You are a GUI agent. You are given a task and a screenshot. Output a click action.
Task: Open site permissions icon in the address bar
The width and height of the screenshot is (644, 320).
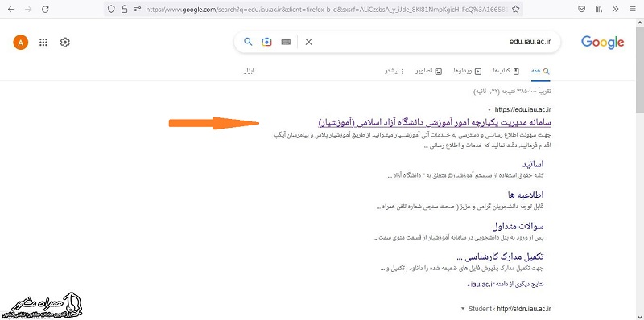pos(137,9)
